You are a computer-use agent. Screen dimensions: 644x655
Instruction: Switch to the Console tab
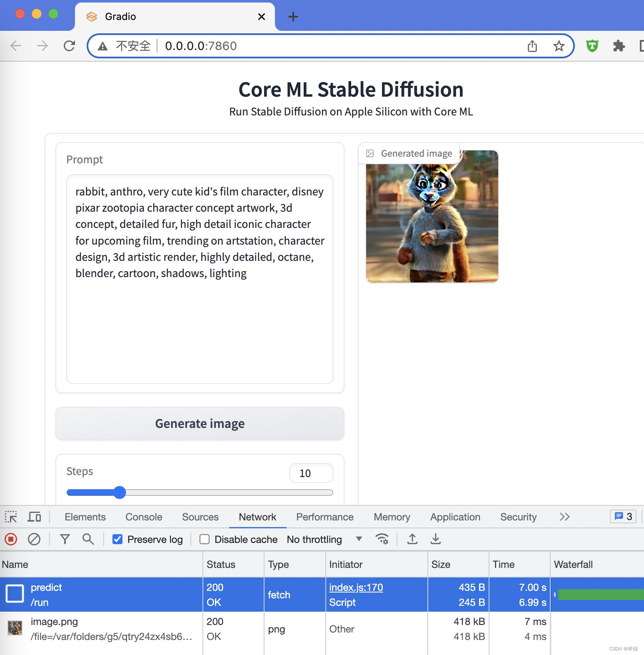(144, 517)
